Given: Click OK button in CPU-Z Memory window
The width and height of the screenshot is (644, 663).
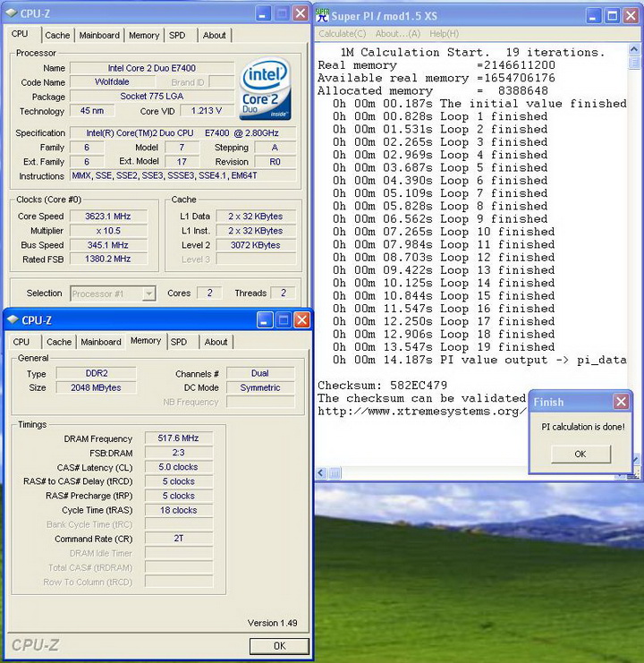Looking at the screenshot, I should tap(279, 646).
